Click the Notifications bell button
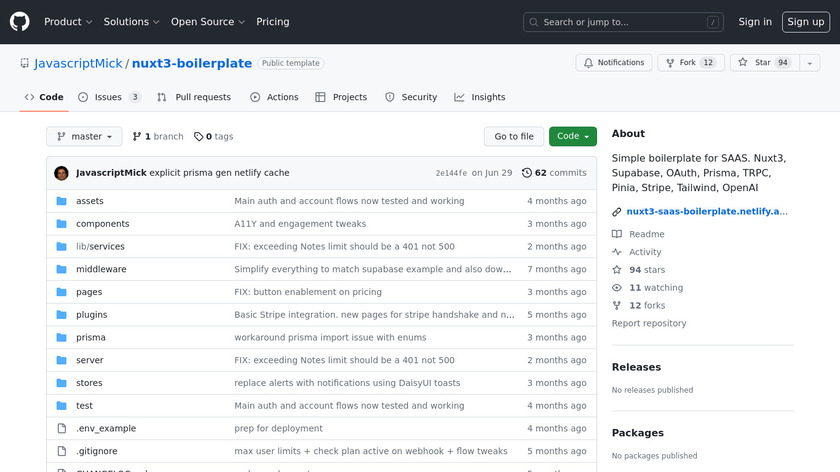Viewport: 840px width, 472px height. point(613,63)
